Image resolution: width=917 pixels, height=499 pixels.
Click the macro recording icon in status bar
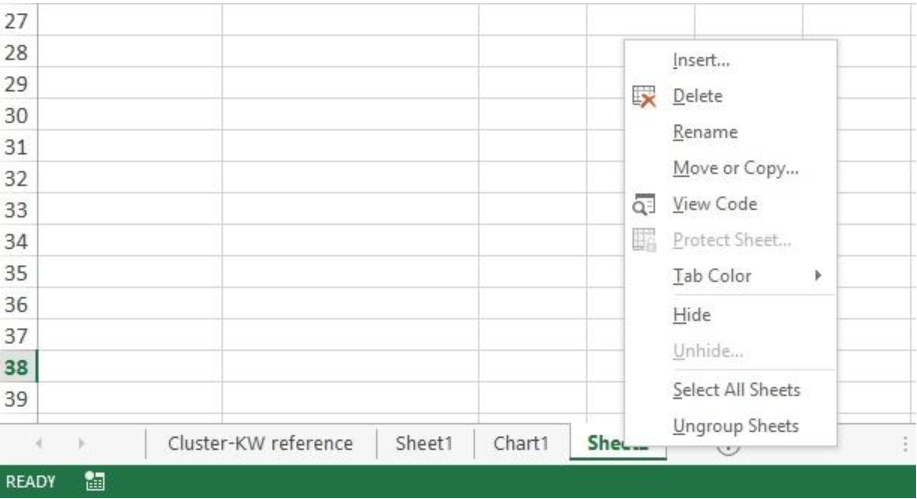click(x=94, y=481)
